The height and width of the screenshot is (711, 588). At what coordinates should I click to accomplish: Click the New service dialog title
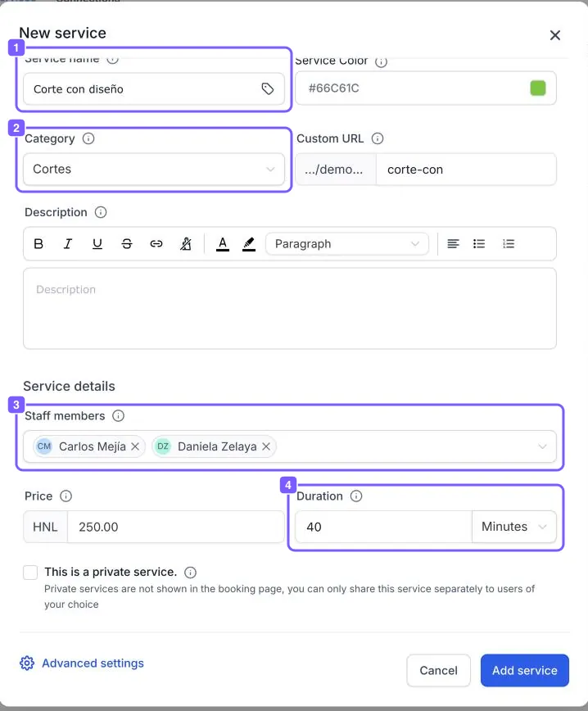[x=62, y=33]
